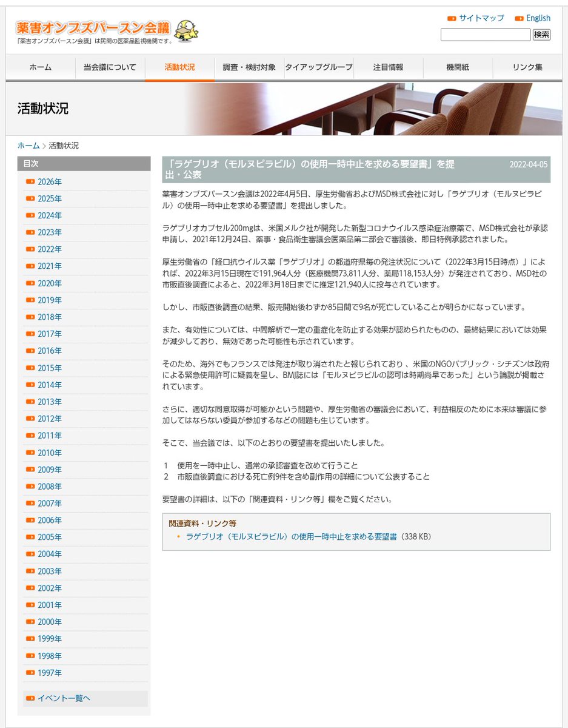Click the orange arrow icon beside サイトマップ

click(452, 18)
